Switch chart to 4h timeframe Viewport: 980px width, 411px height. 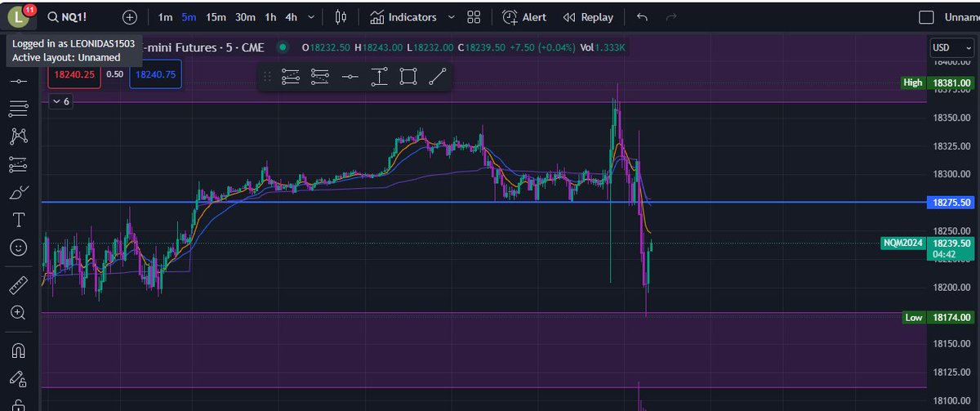point(291,17)
